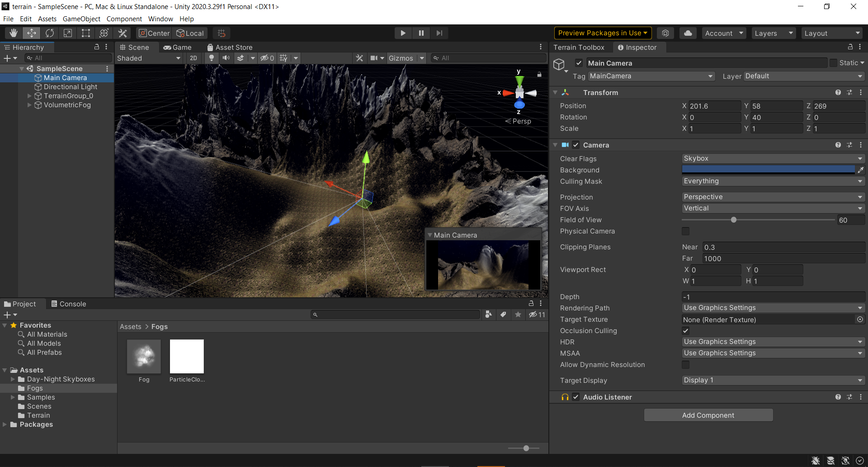Viewport: 868px width, 467px height.
Task: Lock the Hierarchy panel
Action: click(x=96, y=47)
